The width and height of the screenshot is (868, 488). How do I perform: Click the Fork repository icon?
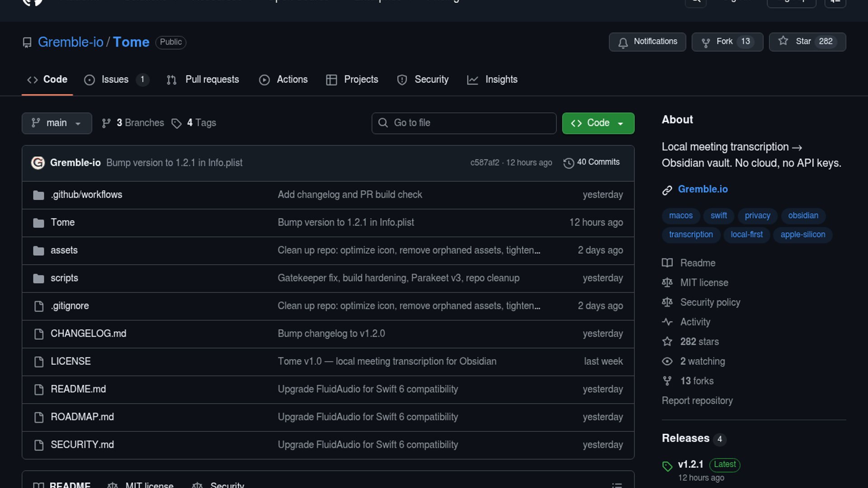[x=705, y=42]
